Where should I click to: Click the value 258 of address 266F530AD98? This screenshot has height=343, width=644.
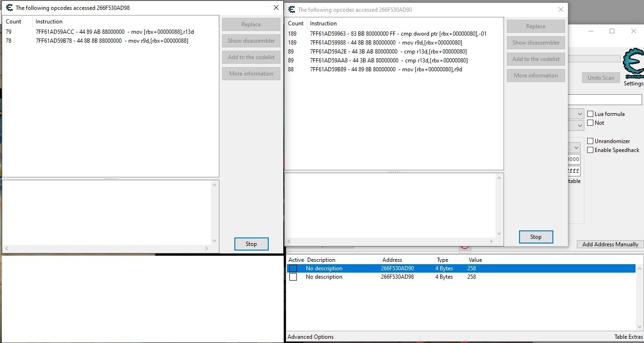pos(472,277)
